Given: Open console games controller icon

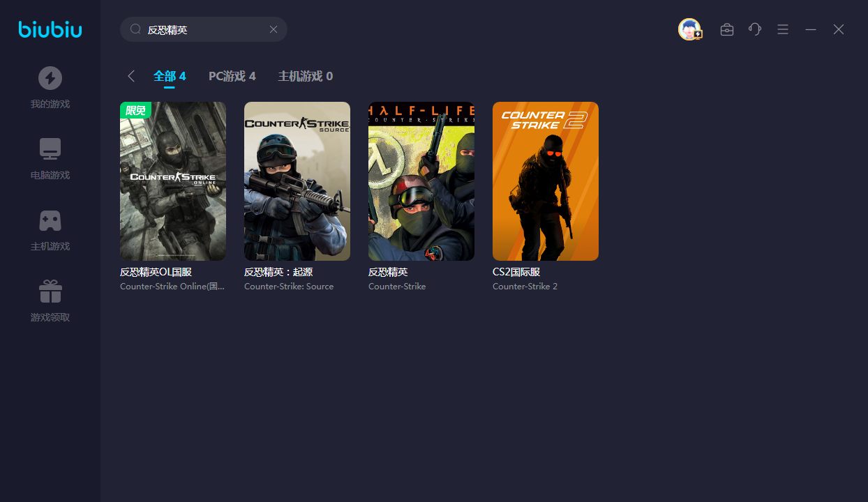Looking at the screenshot, I should (x=50, y=220).
